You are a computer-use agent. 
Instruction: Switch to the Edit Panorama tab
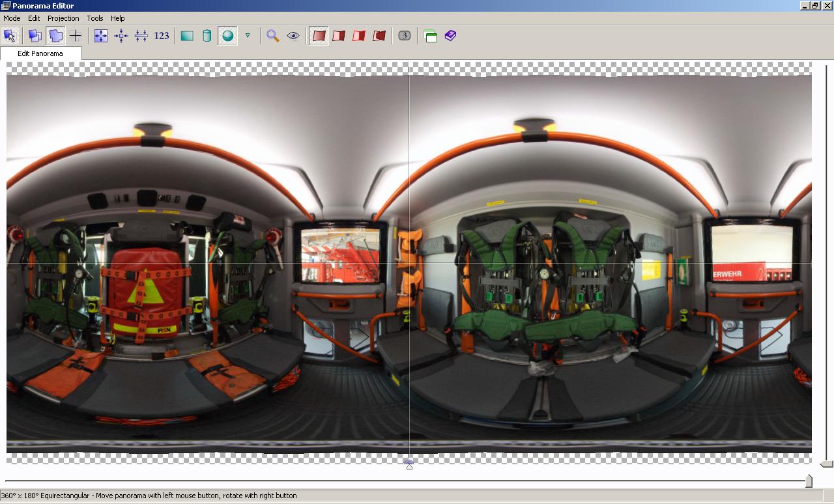[40, 53]
